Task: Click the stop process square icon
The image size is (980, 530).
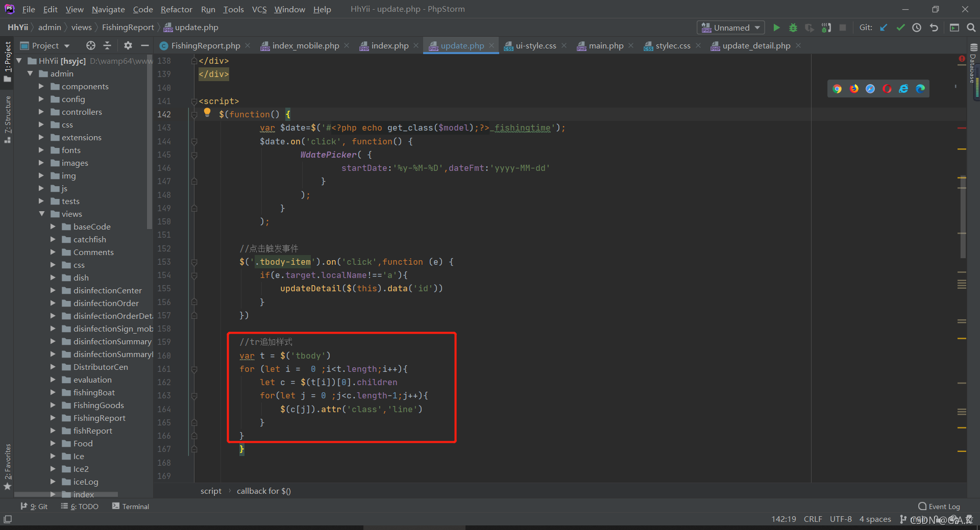Action: [x=843, y=28]
